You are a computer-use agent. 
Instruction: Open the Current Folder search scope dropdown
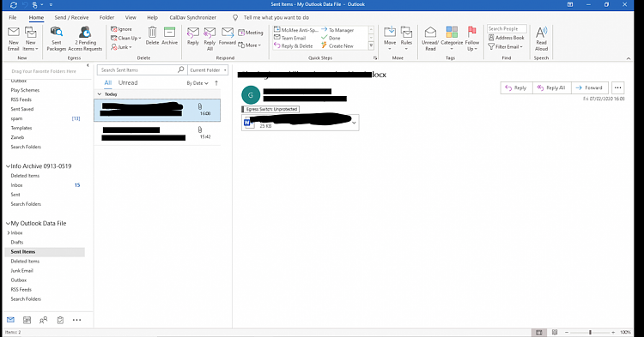coord(208,70)
